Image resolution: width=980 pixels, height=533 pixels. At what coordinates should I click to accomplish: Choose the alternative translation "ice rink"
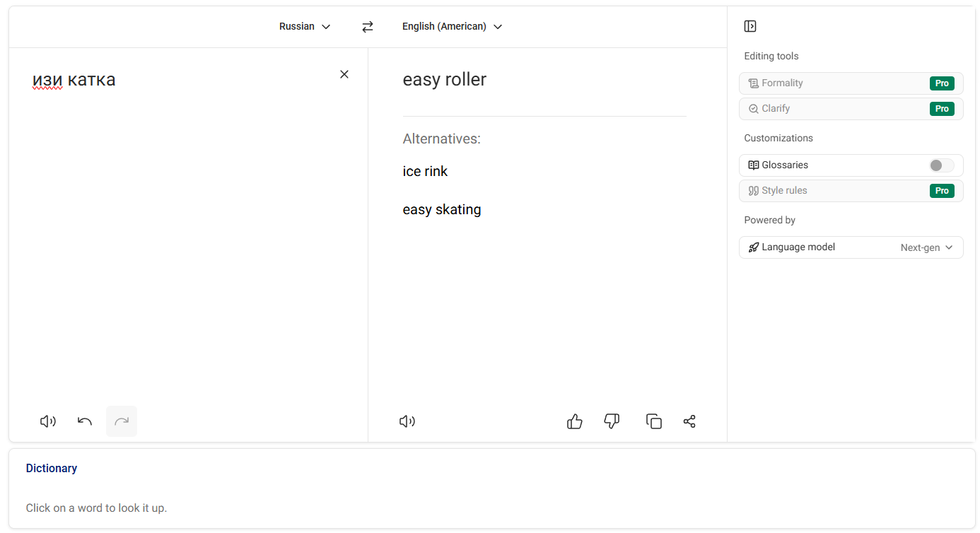(x=425, y=172)
